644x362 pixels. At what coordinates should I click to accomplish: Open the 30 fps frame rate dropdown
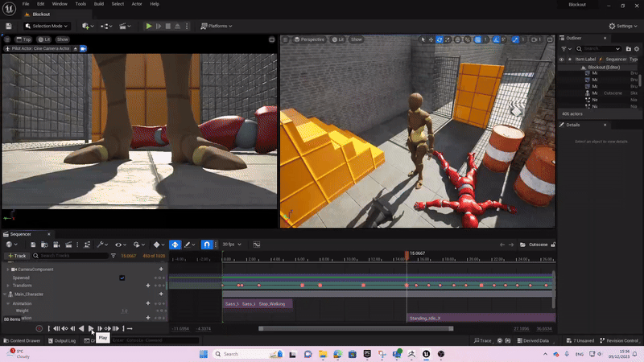(x=231, y=244)
